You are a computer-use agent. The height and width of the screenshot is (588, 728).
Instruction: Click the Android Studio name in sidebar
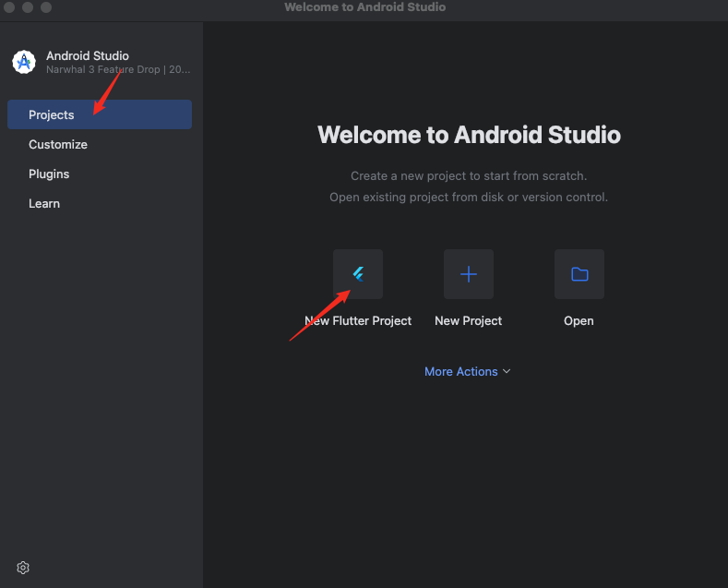(88, 55)
